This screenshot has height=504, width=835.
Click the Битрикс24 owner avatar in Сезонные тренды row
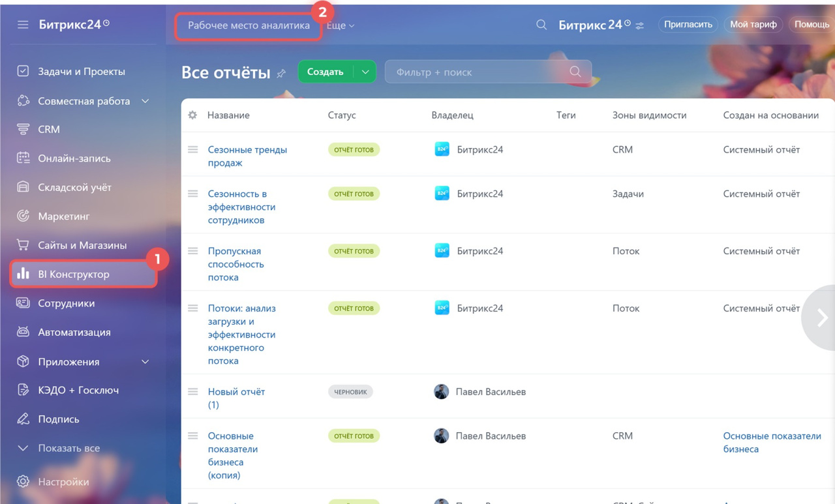click(442, 149)
